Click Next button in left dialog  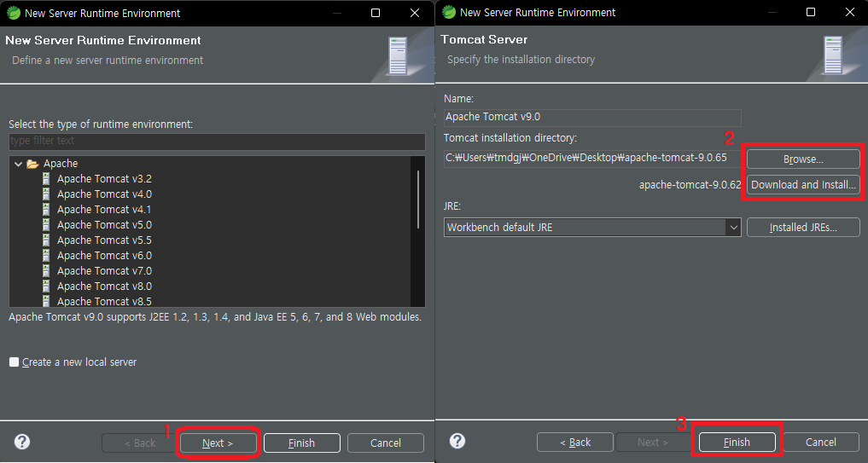pos(218,443)
